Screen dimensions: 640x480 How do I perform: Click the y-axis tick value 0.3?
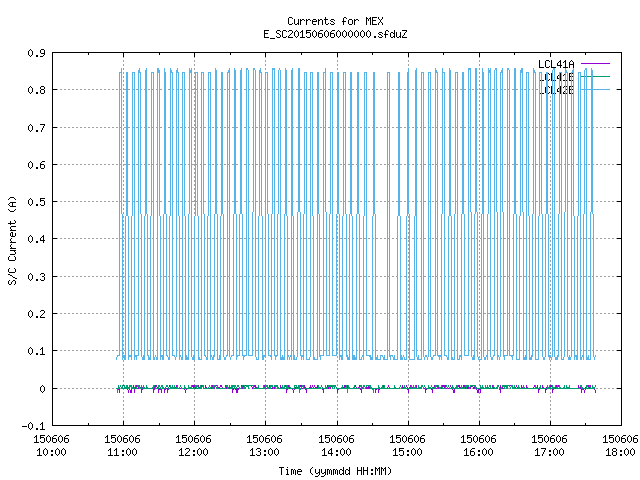36,277
